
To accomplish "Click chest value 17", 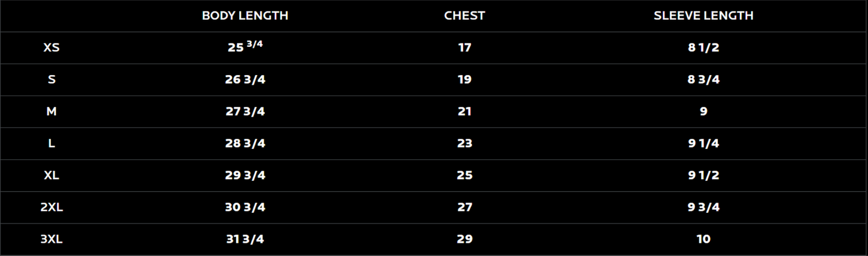I will click(464, 47).
